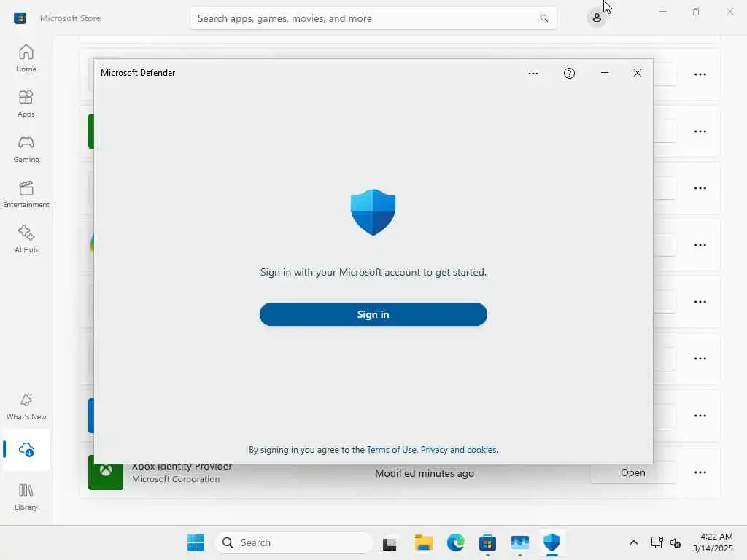The width and height of the screenshot is (747, 560).
Task: Open the Defender help question-mark icon
Action: pos(569,73)
